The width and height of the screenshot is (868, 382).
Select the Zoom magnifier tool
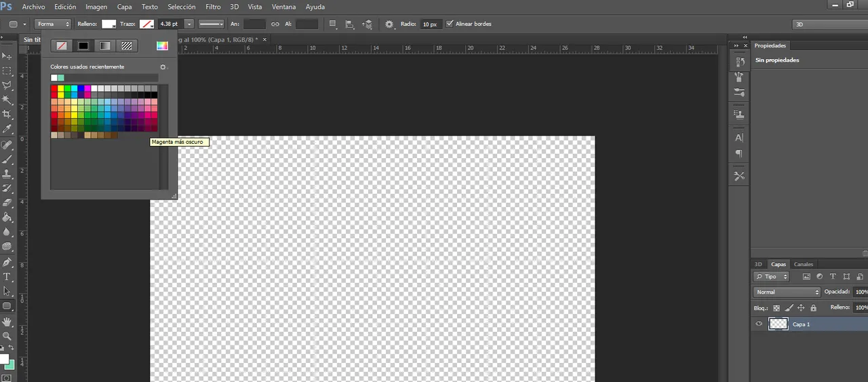(x=7, y=336)
